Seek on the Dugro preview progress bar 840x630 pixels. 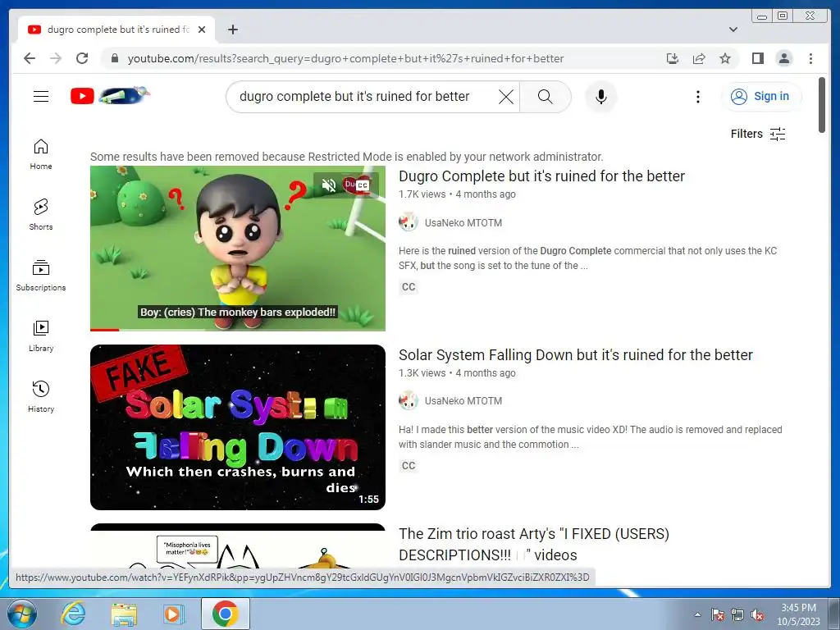coord(237,330)
